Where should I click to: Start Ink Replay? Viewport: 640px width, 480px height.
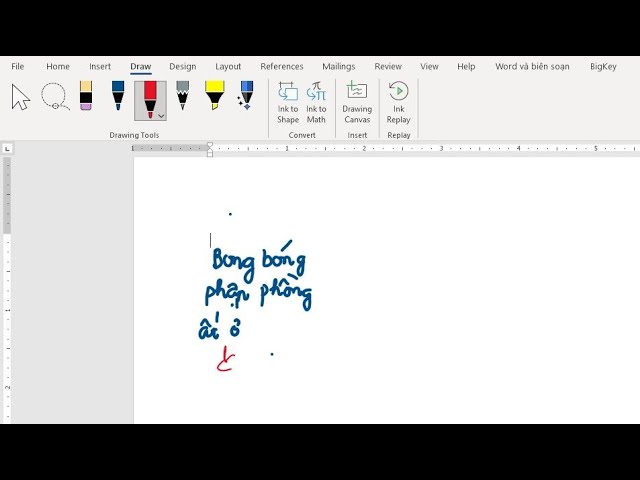pos(398,102)
